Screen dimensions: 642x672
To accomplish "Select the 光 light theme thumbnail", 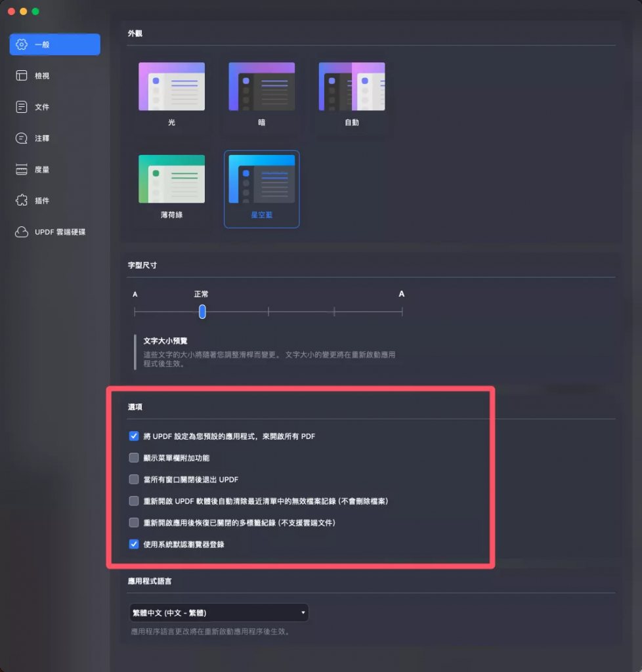I will (171, 87).
